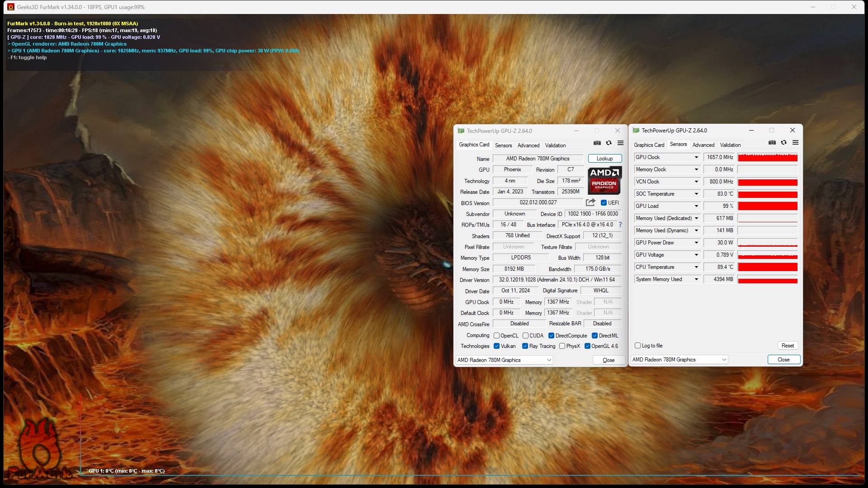
Task: Expand the System Memory Used dropdown
Action: pyautogui.click(x=696, y=279)
